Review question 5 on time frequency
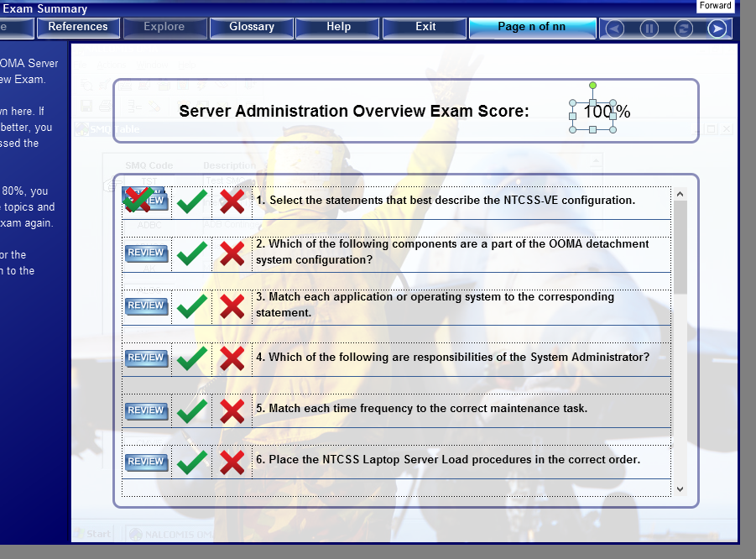This screenshot has width=756, height=559. click(147, 410)
